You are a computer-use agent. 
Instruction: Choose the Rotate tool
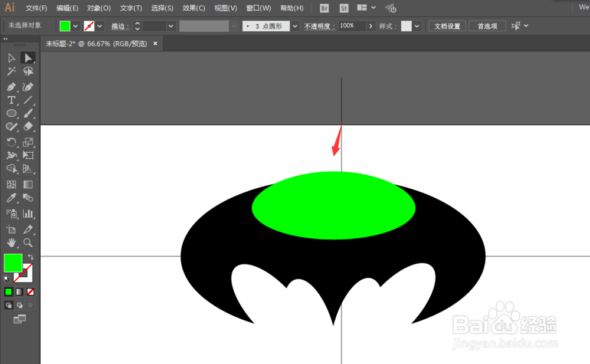11,142
